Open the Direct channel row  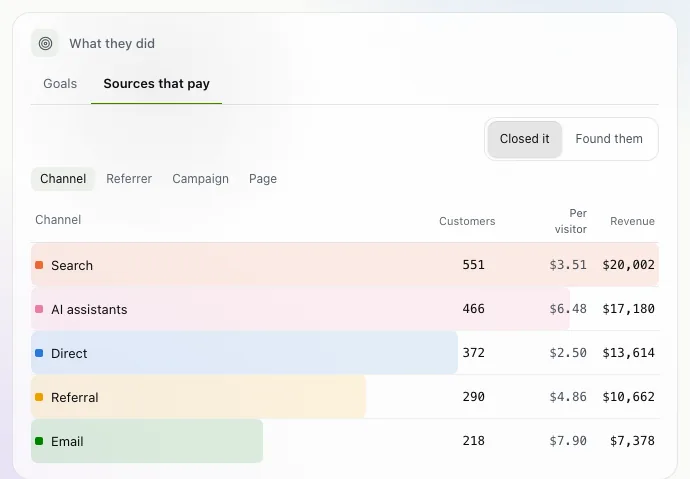[345, 353]
